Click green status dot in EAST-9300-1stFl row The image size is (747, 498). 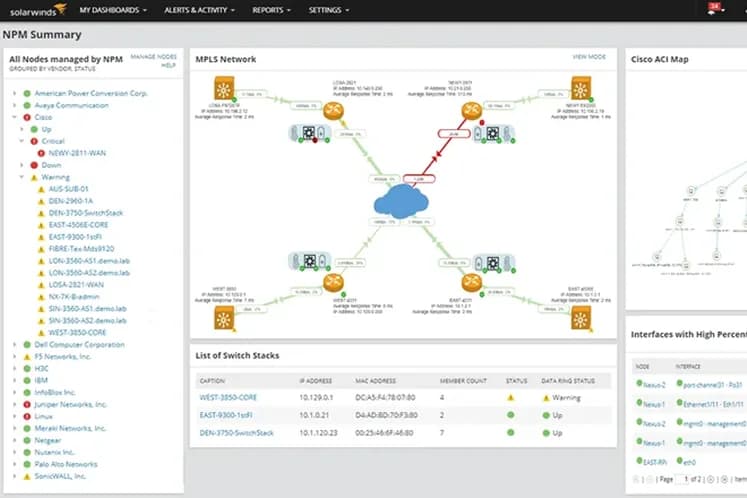[511, 415]
